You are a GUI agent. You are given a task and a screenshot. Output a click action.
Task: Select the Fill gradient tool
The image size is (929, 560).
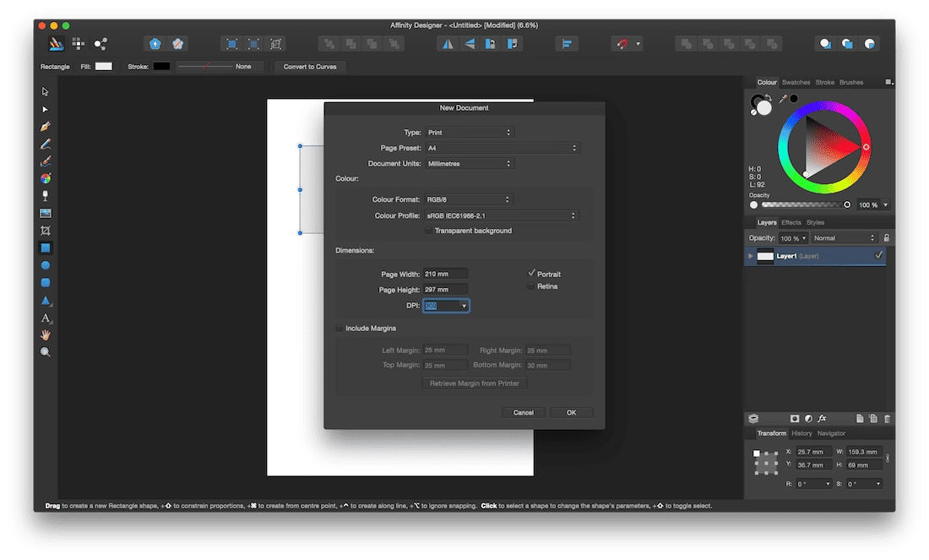tap(45, 178)
